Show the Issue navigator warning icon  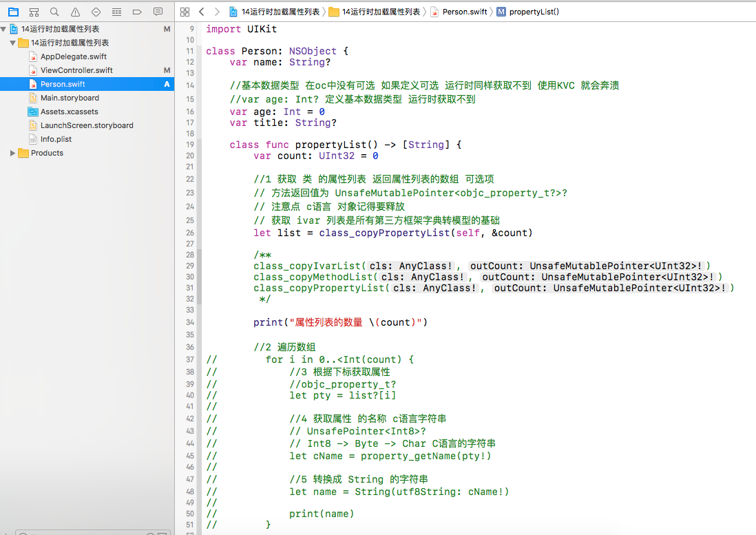tap(75, 12)
